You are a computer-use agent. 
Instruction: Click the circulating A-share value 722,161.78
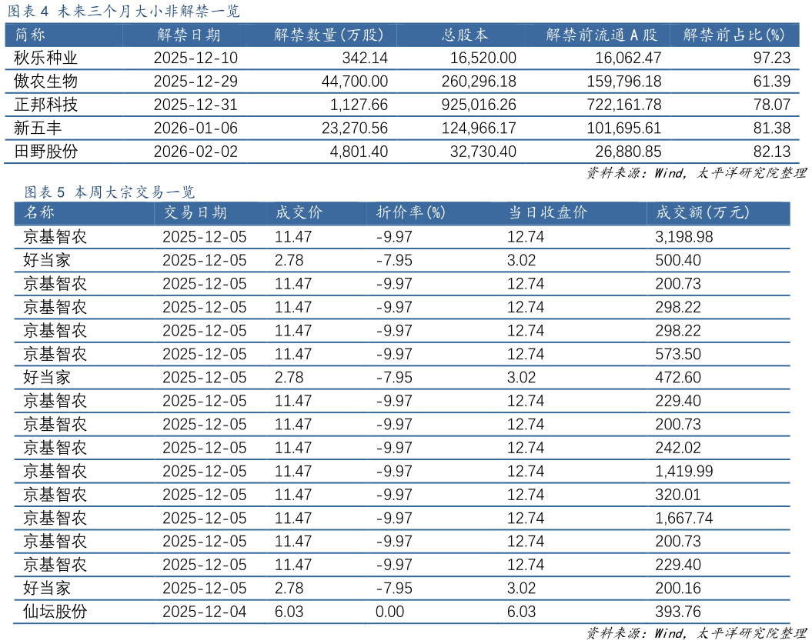624,105
